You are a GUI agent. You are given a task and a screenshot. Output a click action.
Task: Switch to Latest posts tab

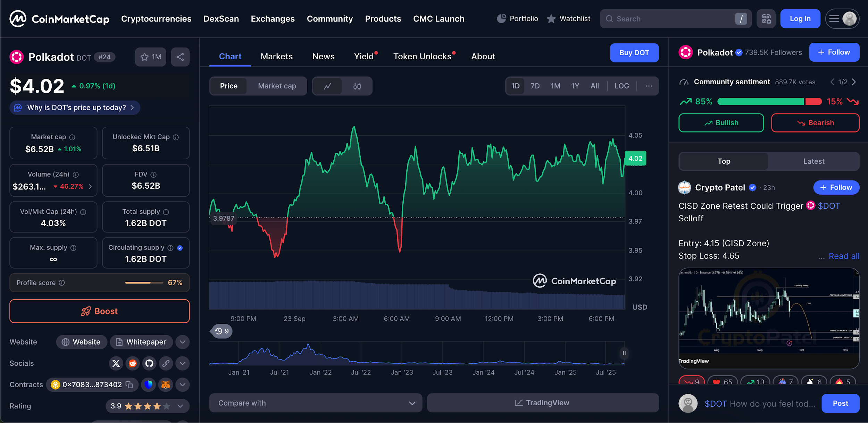[813, 161]
